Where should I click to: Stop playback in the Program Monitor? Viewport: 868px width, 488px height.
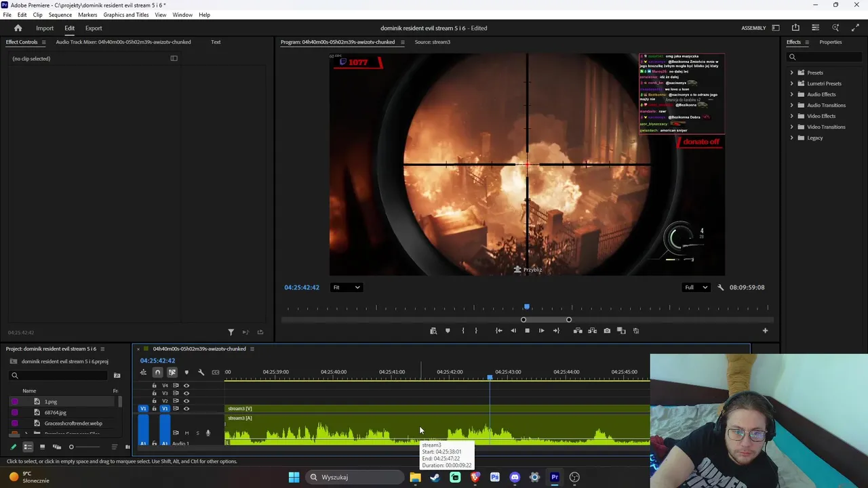click(527, 331)
